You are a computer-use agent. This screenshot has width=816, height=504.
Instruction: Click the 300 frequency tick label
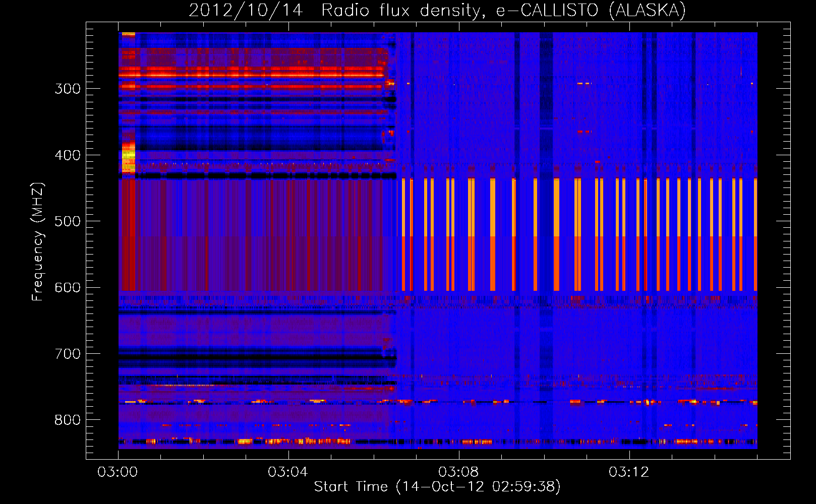click(x=68, y=89)
